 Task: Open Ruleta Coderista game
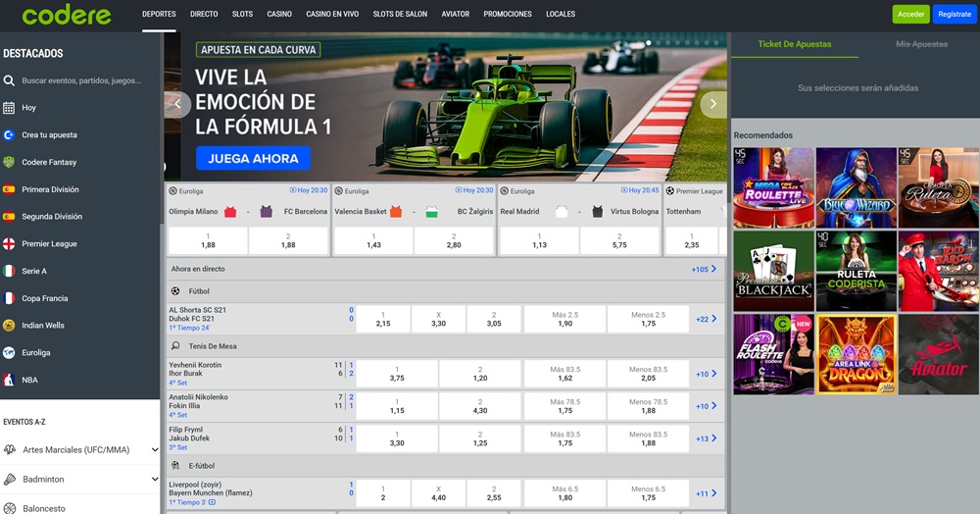[857, 272]
